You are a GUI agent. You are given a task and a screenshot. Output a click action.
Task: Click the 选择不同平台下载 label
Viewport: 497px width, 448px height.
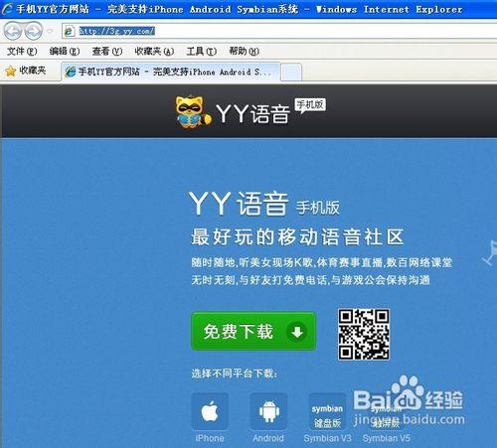(234, 373)
